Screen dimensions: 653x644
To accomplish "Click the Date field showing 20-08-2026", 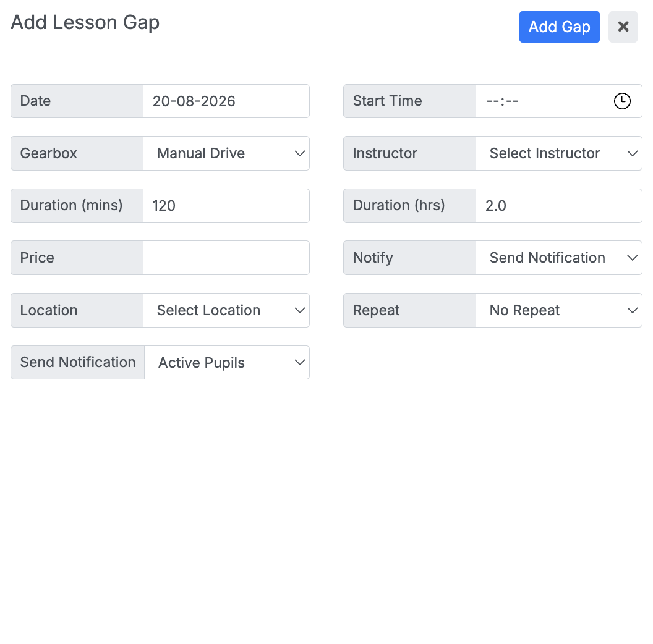I will tap(226, 101).
